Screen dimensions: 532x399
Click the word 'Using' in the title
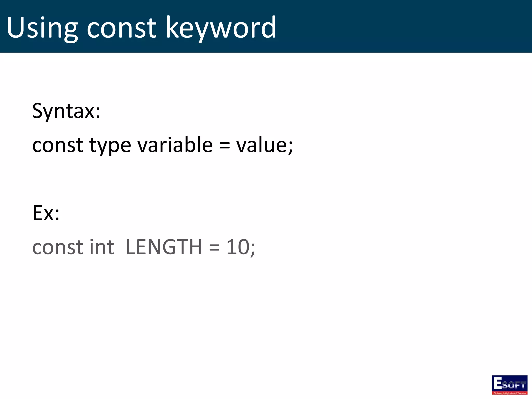(x=42, y=28)
